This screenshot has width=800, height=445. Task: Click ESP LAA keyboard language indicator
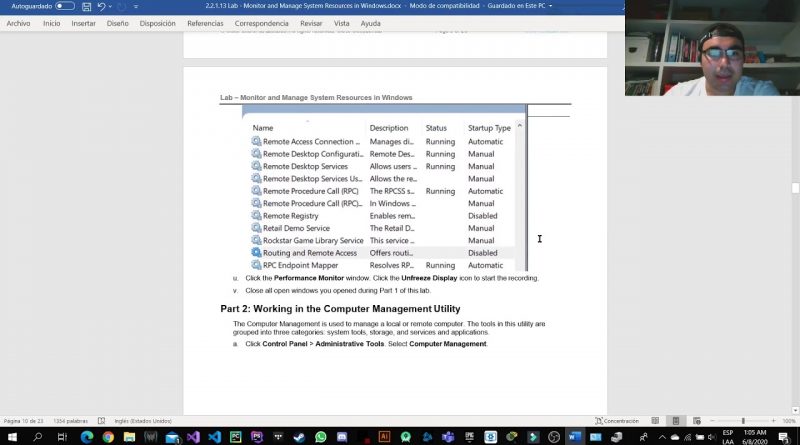[x=728, y=437]
